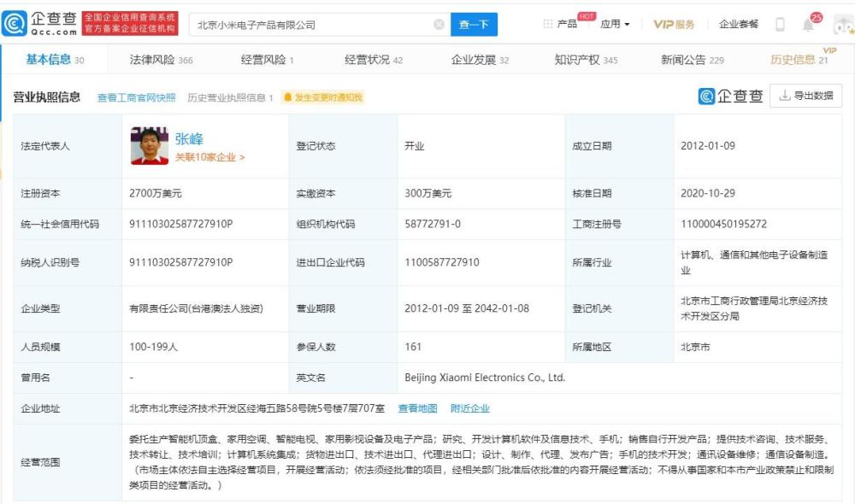Open the user avatar in top right

[844, 25]
